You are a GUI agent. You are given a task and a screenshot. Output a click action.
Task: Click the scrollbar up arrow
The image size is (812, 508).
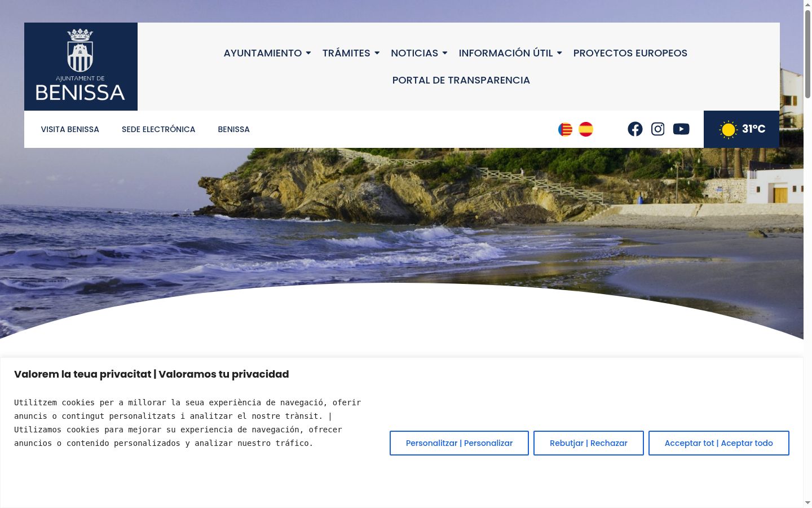807,5
